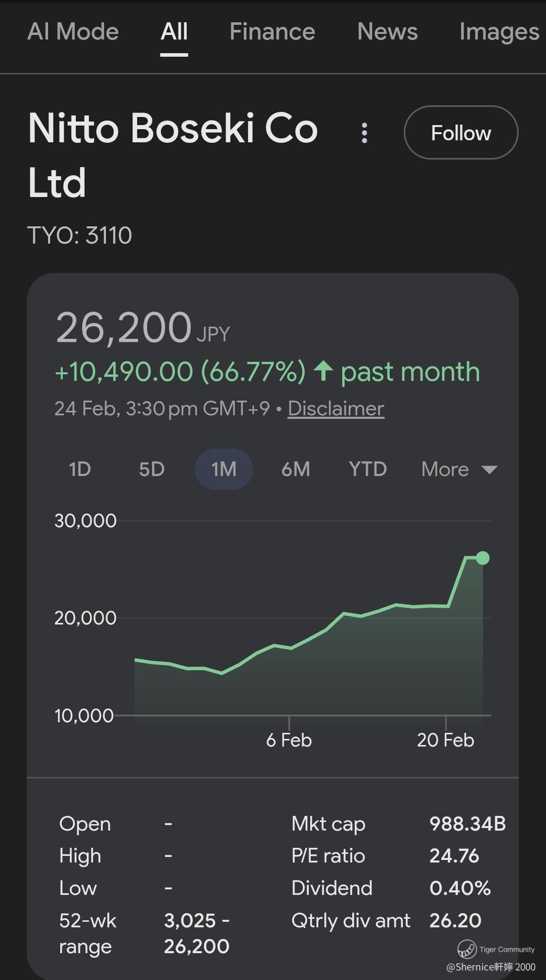Switch to the Images tab

click(498, 31)
